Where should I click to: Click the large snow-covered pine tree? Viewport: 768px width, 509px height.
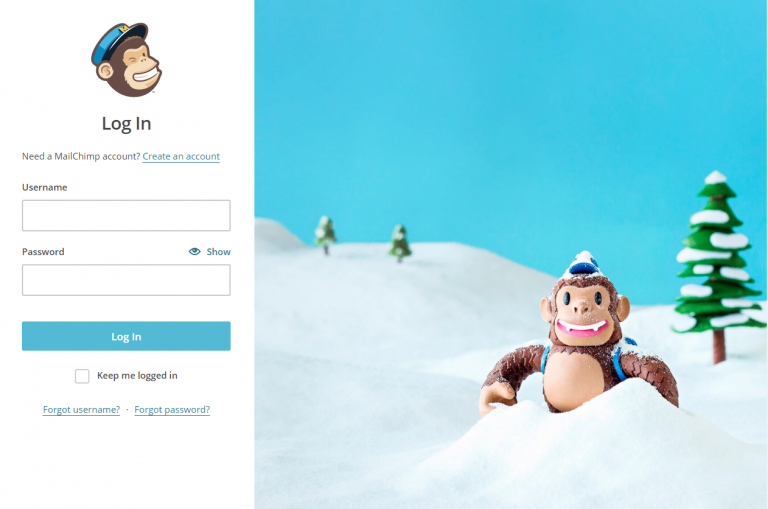point(717,265)
